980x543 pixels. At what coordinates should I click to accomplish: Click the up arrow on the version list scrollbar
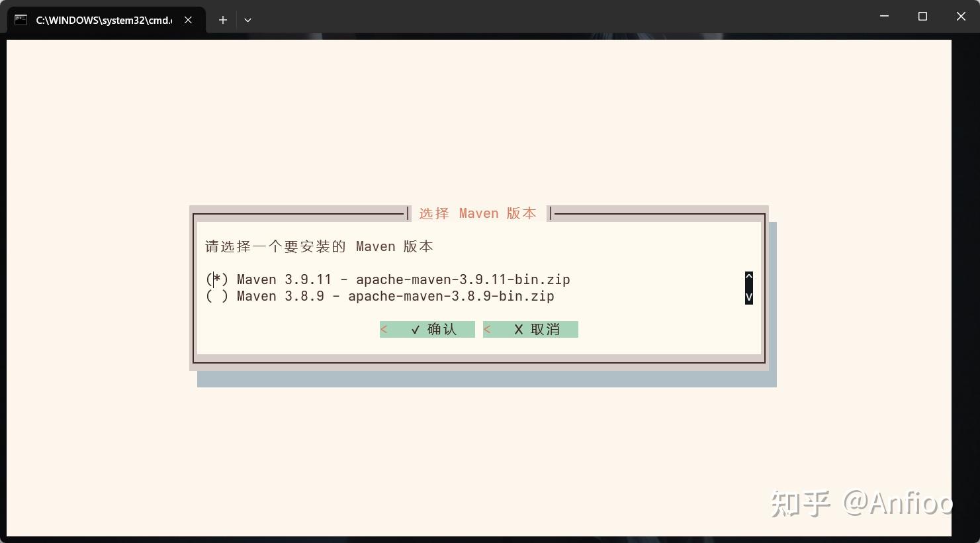(748, 276)
